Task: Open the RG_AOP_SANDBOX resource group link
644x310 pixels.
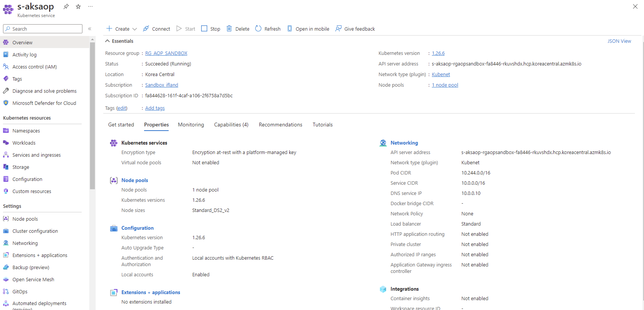Action: click(166, 53)
